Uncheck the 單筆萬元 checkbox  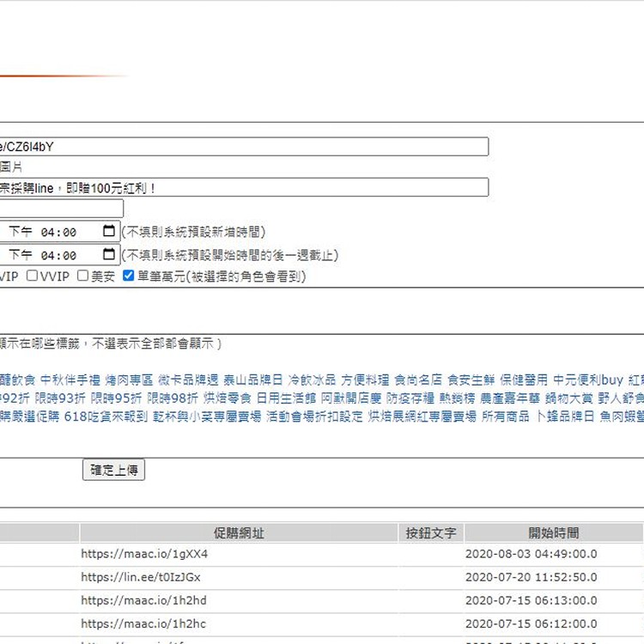[x=129, y=276]
